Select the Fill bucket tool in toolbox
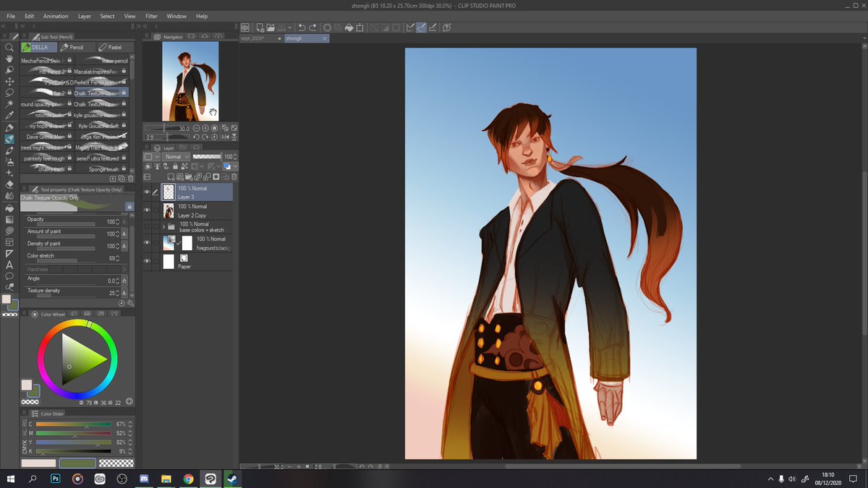The height and width of the screenshot is (488, 868). point(9,207)
